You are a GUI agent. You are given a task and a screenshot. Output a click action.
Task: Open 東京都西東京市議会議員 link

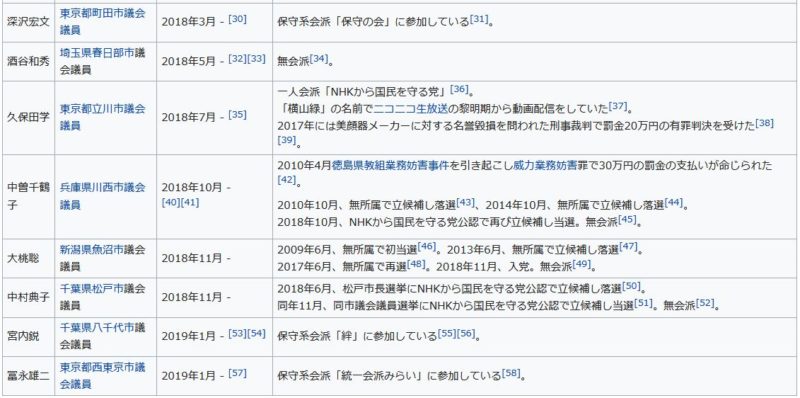point(103,376)
